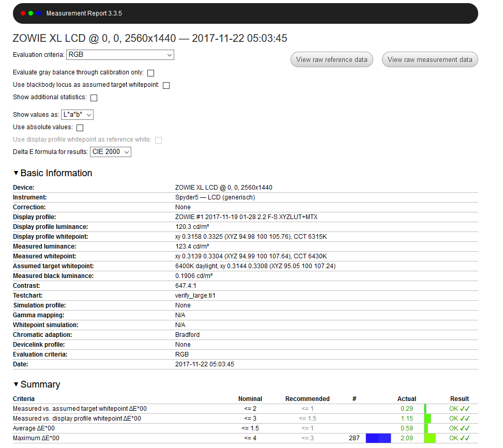Click Testchart value verify_large.ti1
The width and height of the screenshot is (503, 448).
(x=195, y=296)
